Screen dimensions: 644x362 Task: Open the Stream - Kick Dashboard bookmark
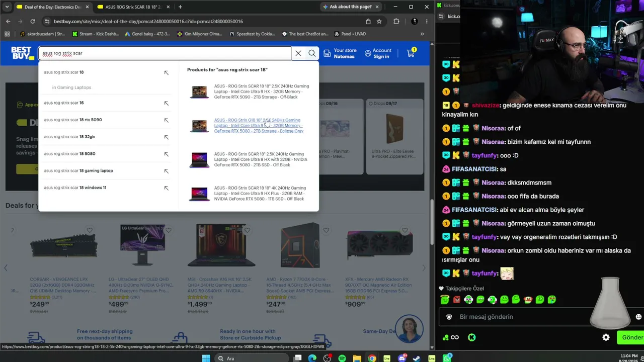(95, 34)
